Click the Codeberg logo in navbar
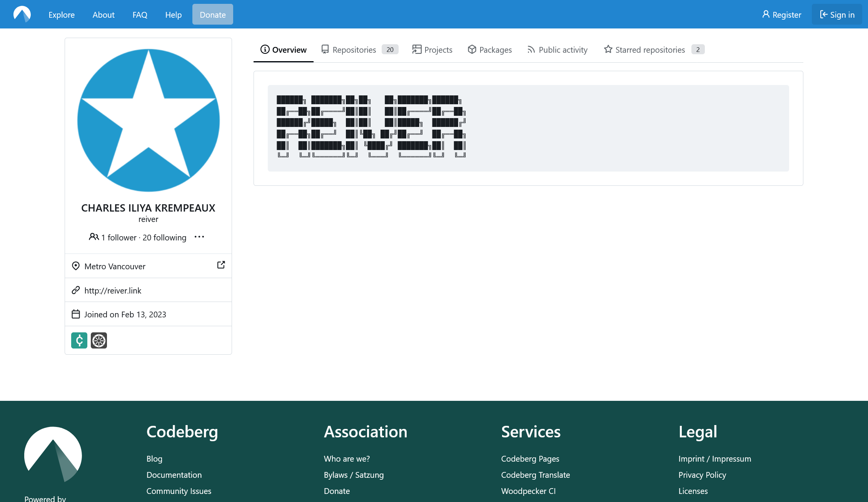The height and width of the screenshot is (502, 868). pos(22,14)
